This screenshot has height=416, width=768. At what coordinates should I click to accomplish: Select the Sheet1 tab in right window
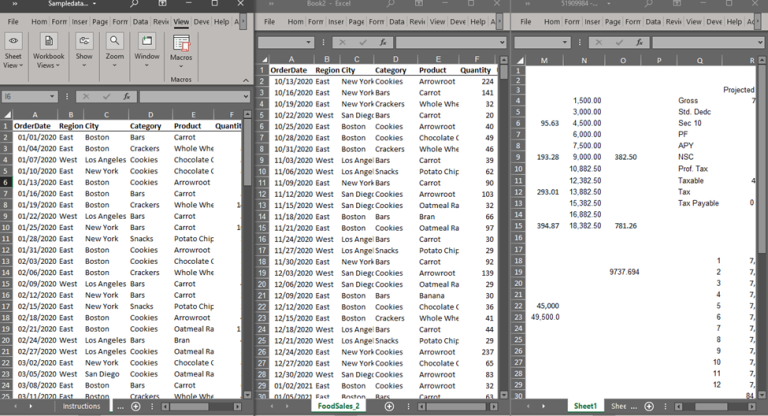(585, 407)
